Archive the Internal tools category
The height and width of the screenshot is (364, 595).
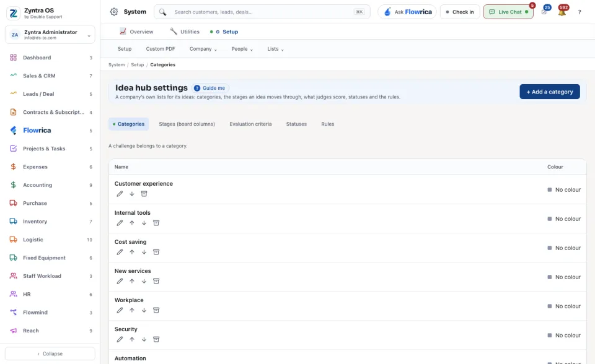click(156, 223)
